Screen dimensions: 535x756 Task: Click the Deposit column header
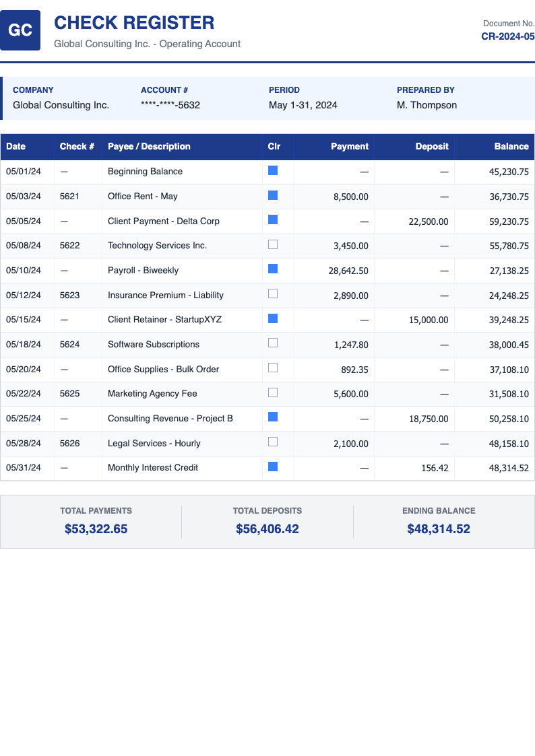414,147
